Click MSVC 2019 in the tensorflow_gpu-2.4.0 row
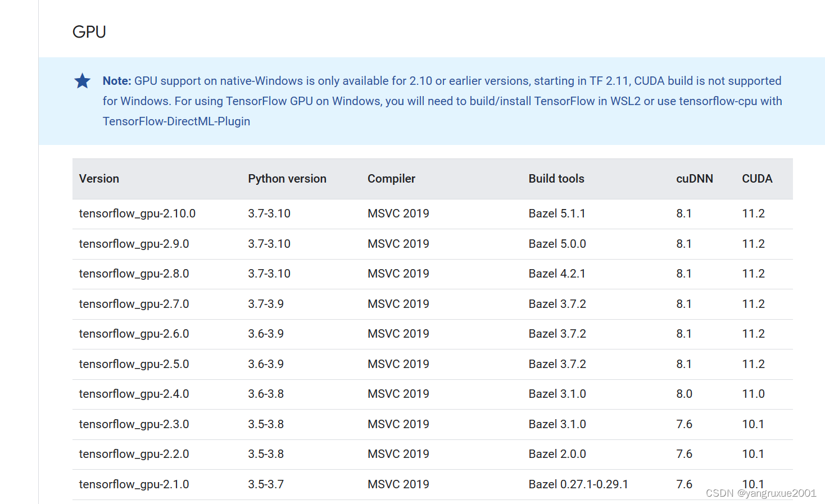 pos(398,394)
